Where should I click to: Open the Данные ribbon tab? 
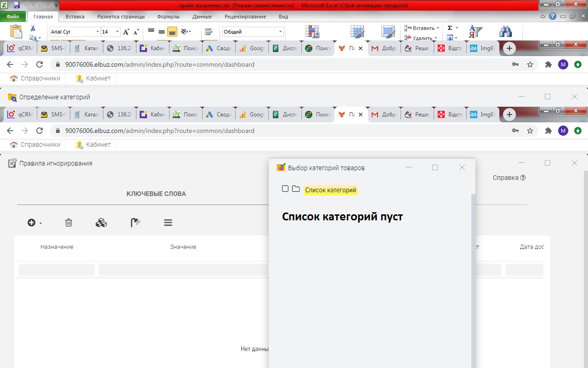tap(202, 17)
